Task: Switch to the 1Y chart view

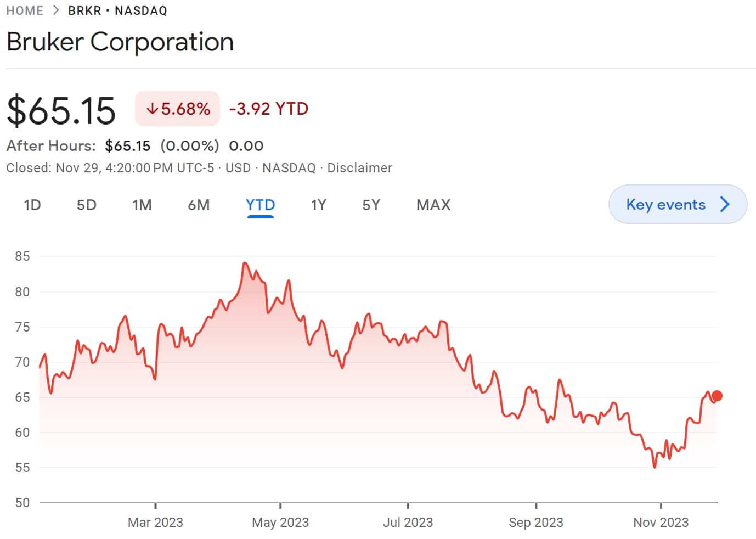Action: [x=318, y=205]
